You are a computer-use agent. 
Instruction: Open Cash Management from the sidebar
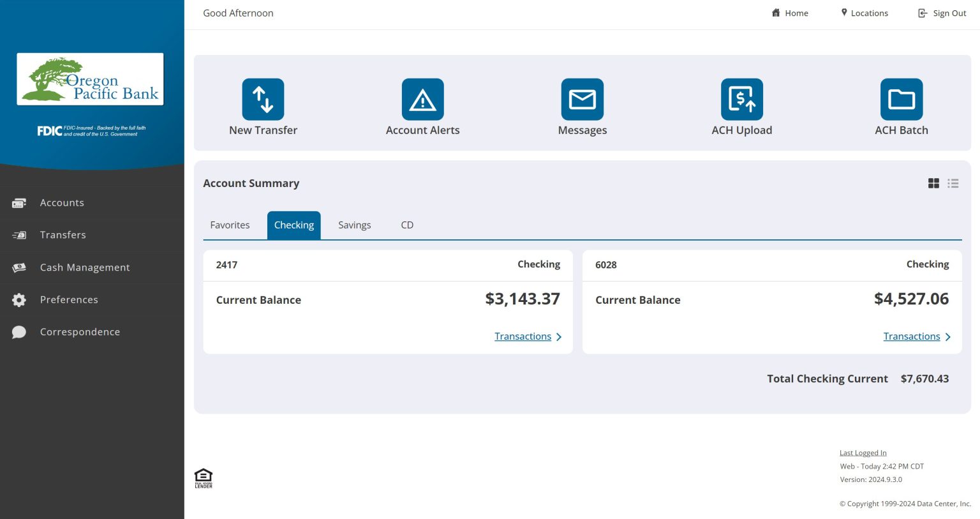[x=85, y=267]
